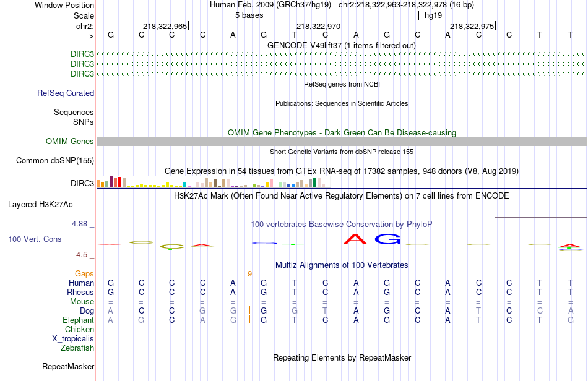Open Multiz Alignments of 100 Vertebrates title
This screenshot has height=381, width=588.
coord(342,265)
